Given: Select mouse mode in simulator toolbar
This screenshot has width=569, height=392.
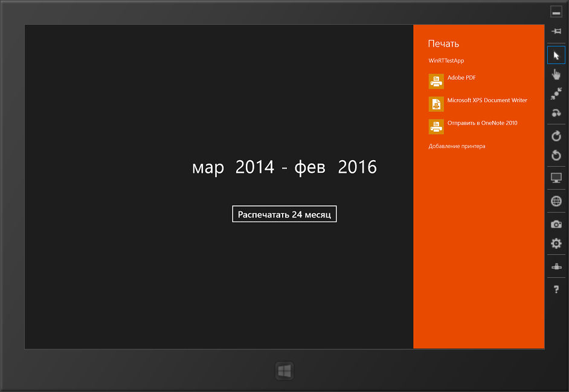Looking at the screenshot, I should [556, 55].
